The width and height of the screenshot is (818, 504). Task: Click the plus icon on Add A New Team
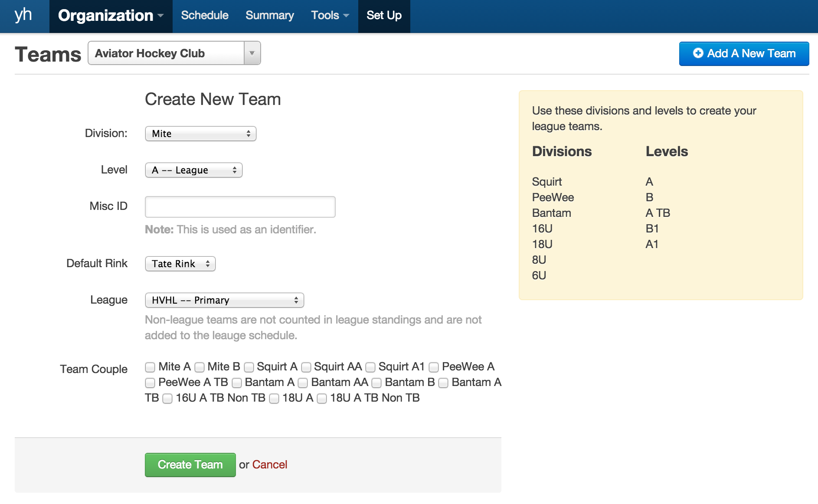[x=698, y=53]
